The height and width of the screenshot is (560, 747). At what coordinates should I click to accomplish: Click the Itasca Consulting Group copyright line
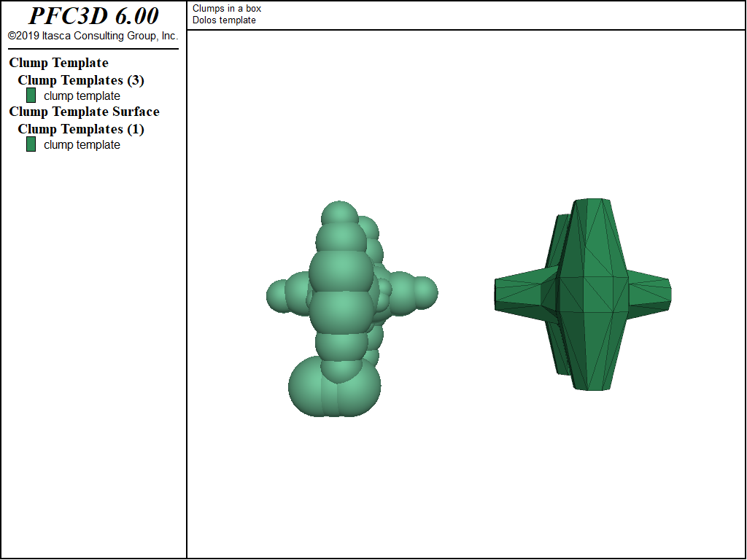coord(93,36)
